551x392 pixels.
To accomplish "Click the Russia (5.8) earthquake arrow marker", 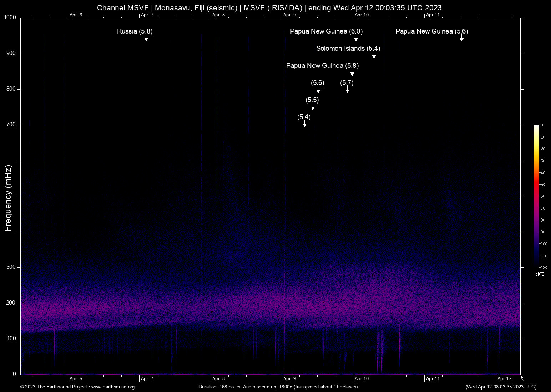I will tap(146, 40).
